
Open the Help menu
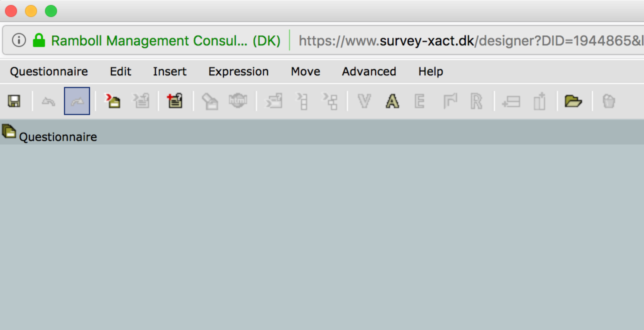[430, 72]
